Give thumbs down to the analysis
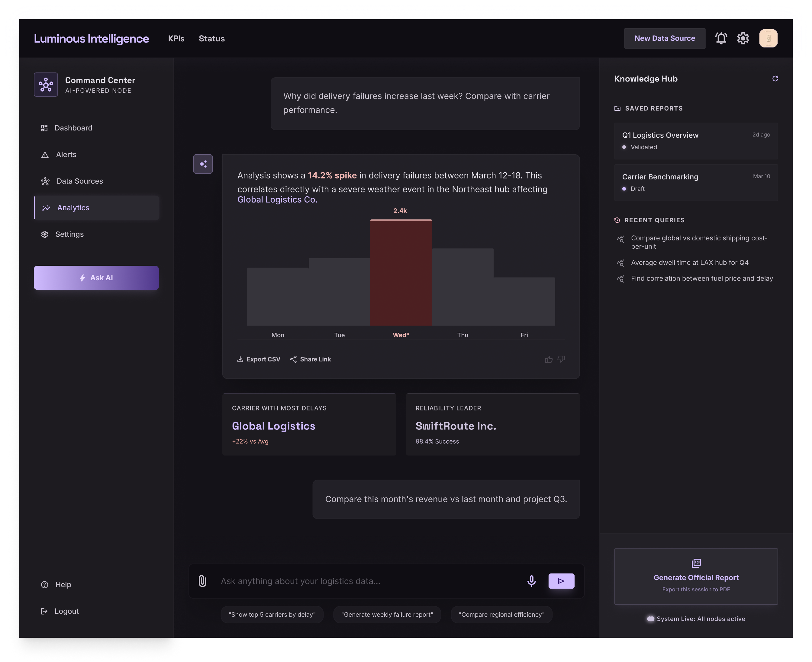 [x=561, y=359]
